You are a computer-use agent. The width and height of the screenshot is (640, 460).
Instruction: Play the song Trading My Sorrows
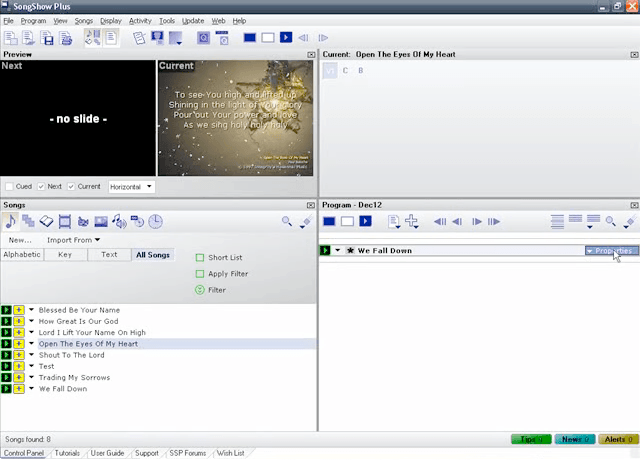pyautogui.click(x=6, y=378)
